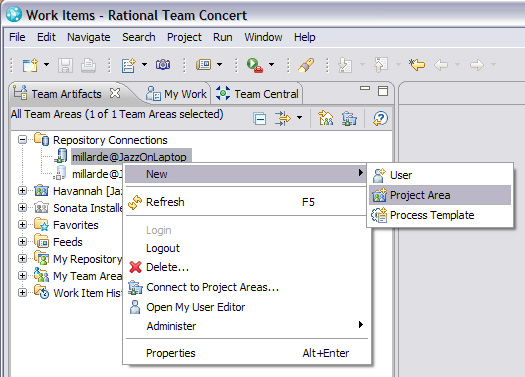Click the Collapse All icon
The width and height of the screenshot is (525, 377).
tap(260, 119)
